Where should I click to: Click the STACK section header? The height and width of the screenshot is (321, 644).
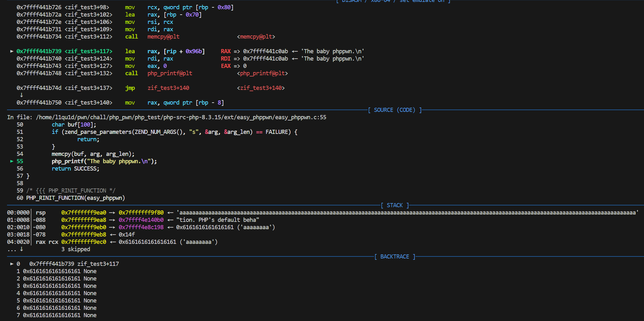tap(395, 205)
